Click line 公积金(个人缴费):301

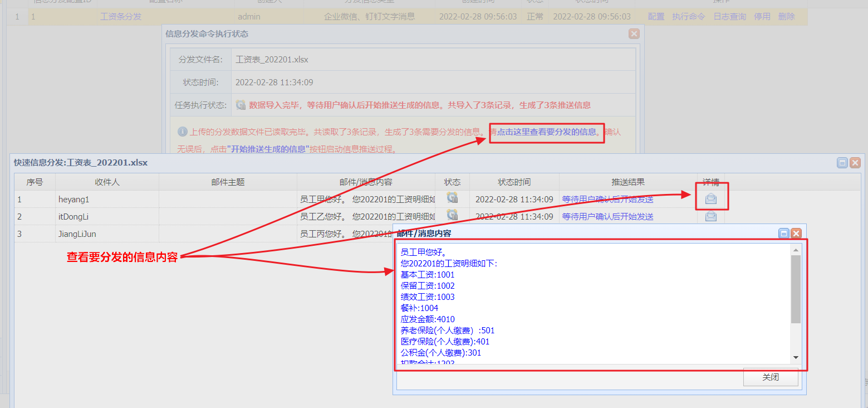pos(441,352)
